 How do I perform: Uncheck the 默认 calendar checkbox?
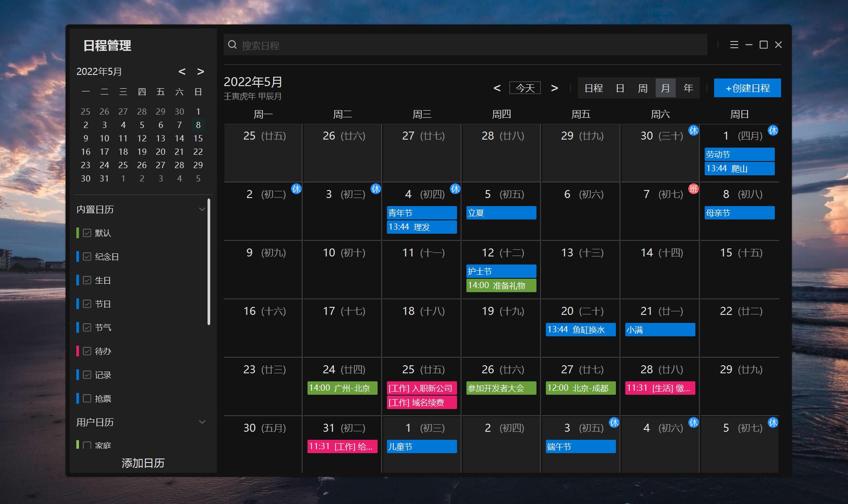[87, 233]
